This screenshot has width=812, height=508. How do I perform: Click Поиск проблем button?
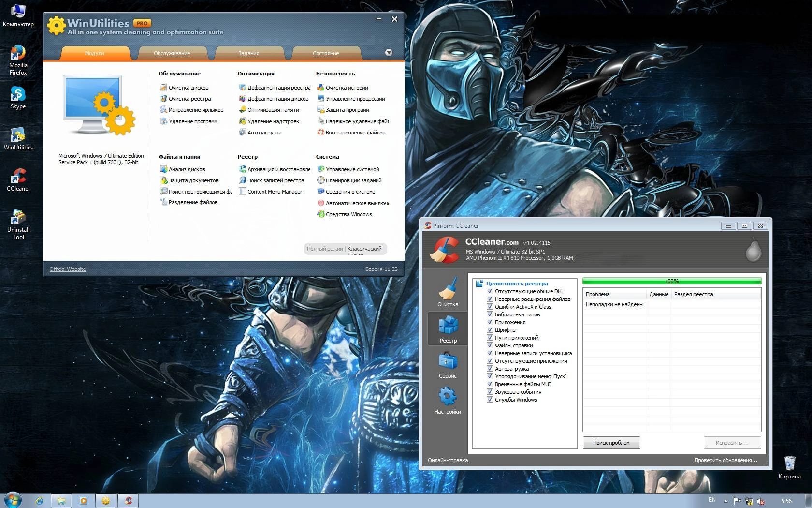click(611, 443)
